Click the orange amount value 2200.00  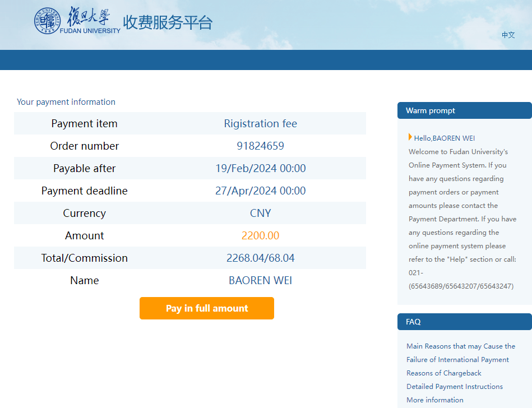(260, 235)
